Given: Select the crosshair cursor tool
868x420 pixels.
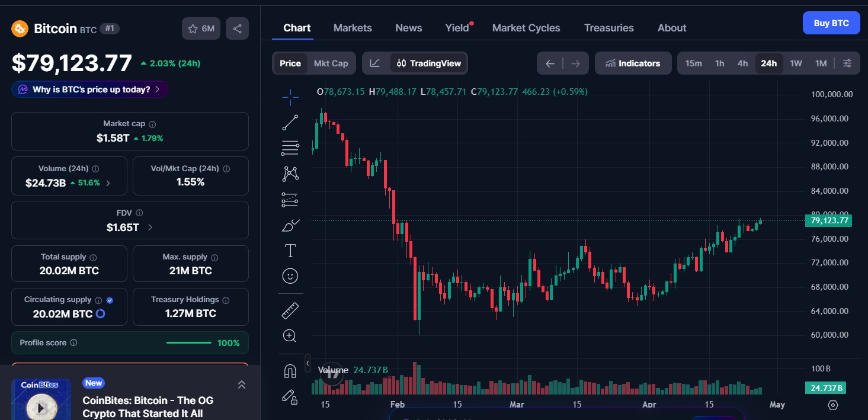Looking at the screenshot, I should tap(290, 97).
